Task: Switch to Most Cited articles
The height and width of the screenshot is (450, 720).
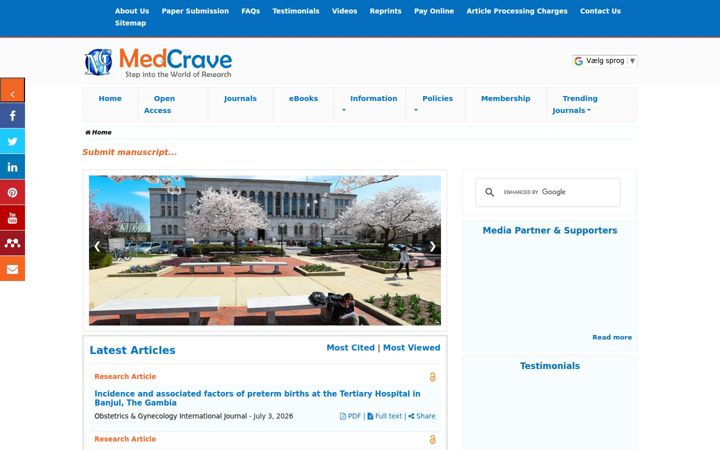Action: click(x=350, y=348)
